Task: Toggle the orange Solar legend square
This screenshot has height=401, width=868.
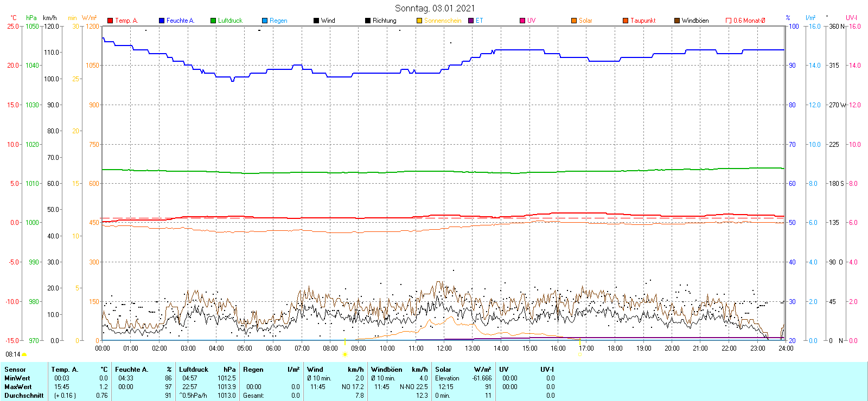Action: click(574, 21)
